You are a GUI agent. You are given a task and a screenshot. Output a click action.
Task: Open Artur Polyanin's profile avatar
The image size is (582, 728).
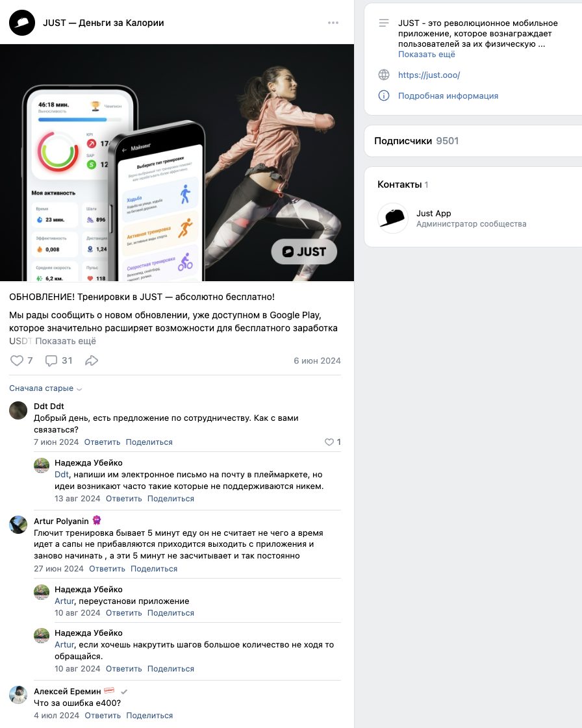pyautogui.click(x=18, y=525)
